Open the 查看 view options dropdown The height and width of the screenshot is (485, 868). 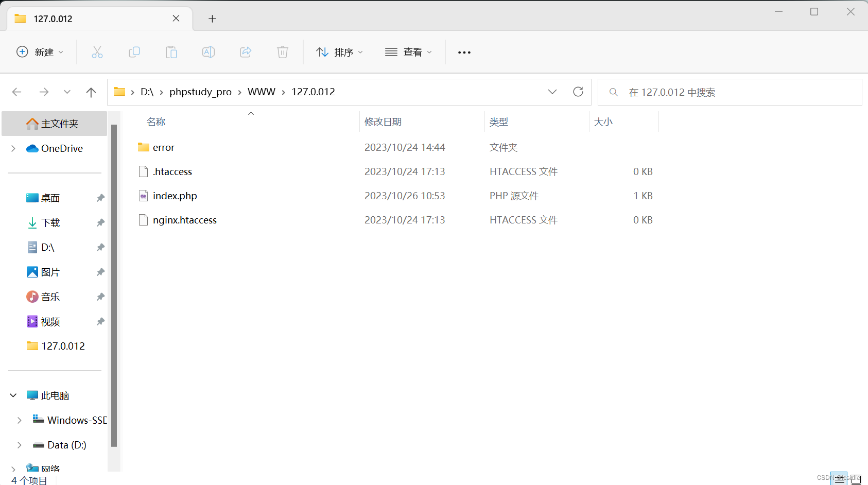(408, 52)
